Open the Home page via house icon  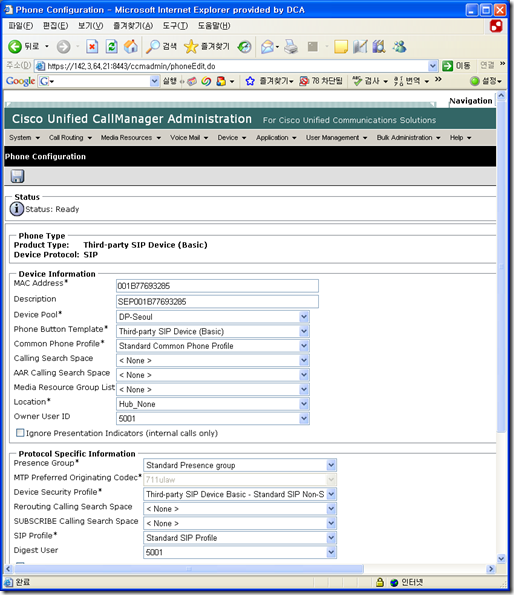(x=131, y=47)
